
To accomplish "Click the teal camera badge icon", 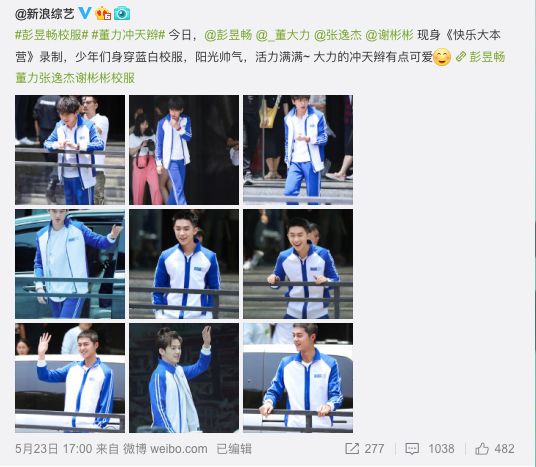I will click(122, 14).
